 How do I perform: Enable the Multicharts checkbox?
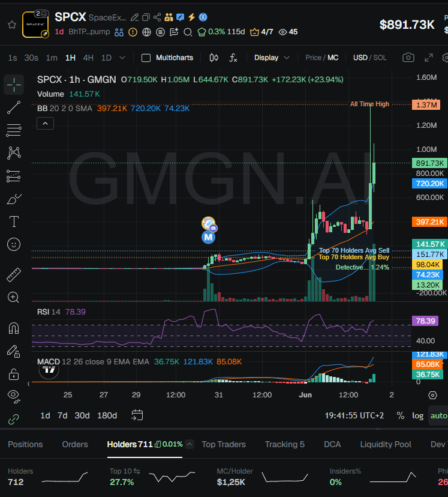tap(146, 58)
